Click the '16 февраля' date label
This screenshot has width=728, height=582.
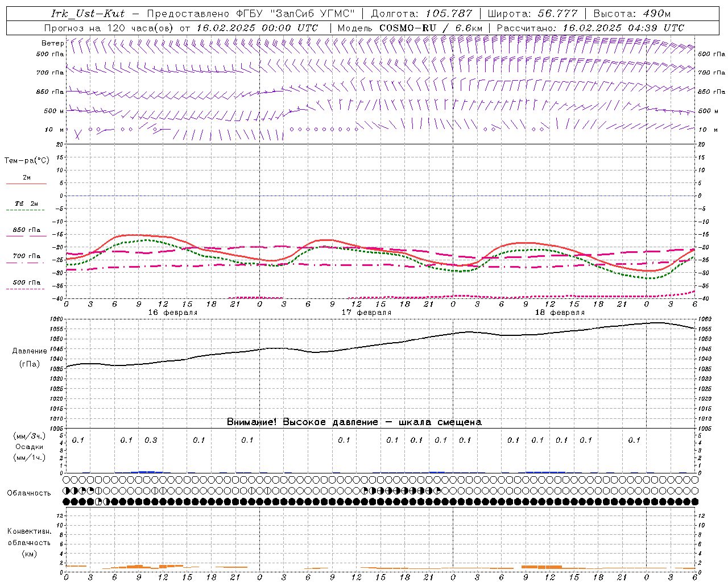(173, 313)
